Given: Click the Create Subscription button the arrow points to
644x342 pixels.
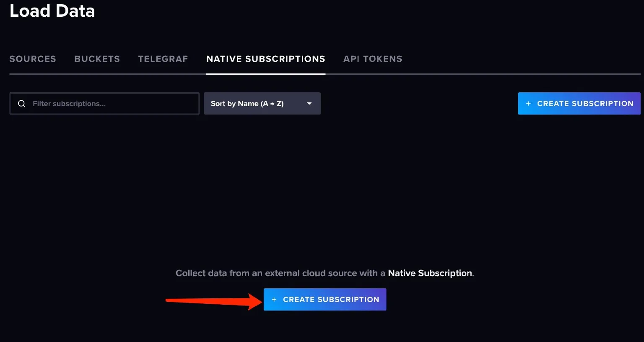Looking at the screenshot, I should pyautogui.click(x=325, y=299).
